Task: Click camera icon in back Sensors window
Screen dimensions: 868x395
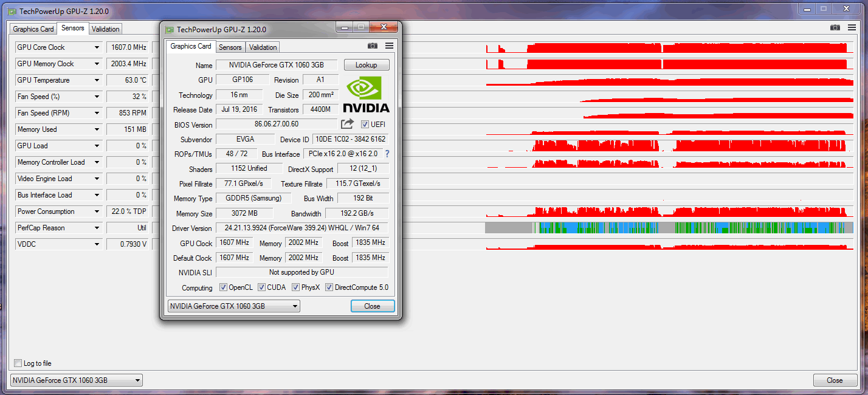Action: pos(835,28)
